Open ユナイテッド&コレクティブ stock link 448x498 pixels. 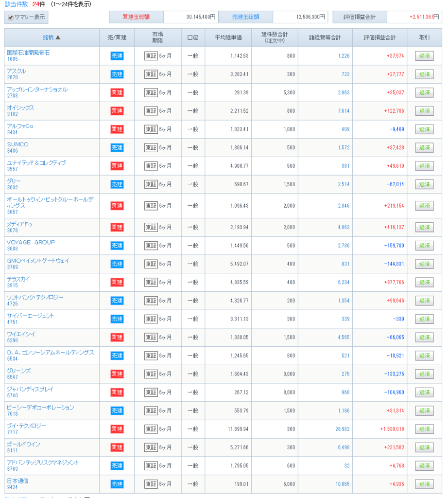pos(36,163)
